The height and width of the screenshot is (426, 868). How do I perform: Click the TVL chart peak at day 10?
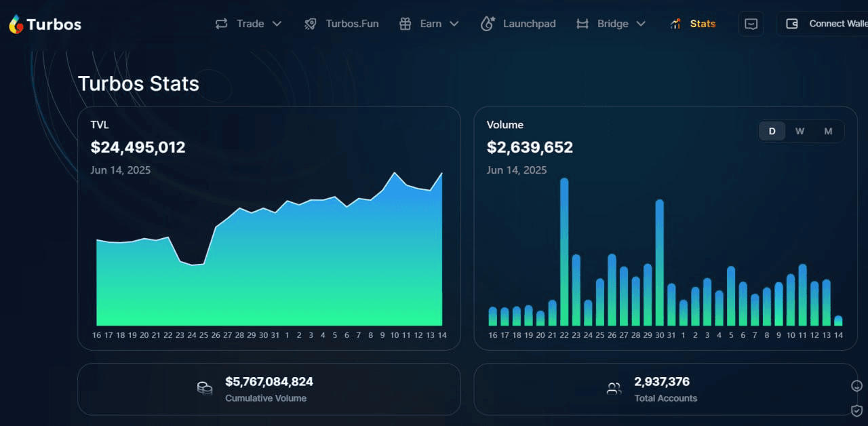[394, 172]
